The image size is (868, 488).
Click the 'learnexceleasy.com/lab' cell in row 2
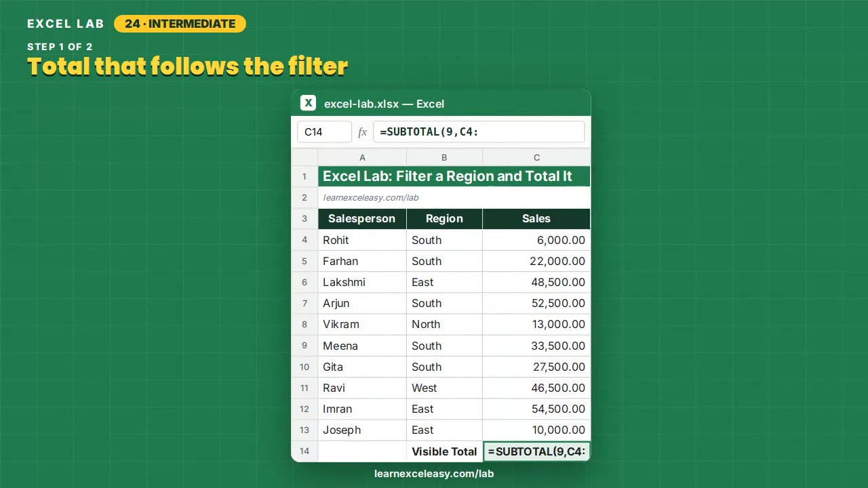pyautogui.click(x=454, y=198)
